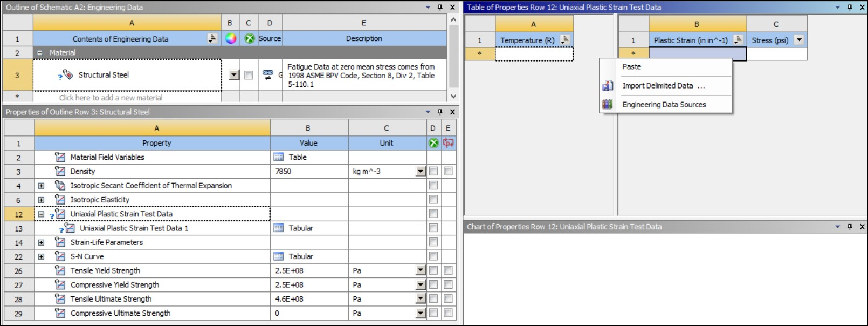Click the green suppression icon in outline column C
This screenshot has height=326, width=868.
pos(249,38)
